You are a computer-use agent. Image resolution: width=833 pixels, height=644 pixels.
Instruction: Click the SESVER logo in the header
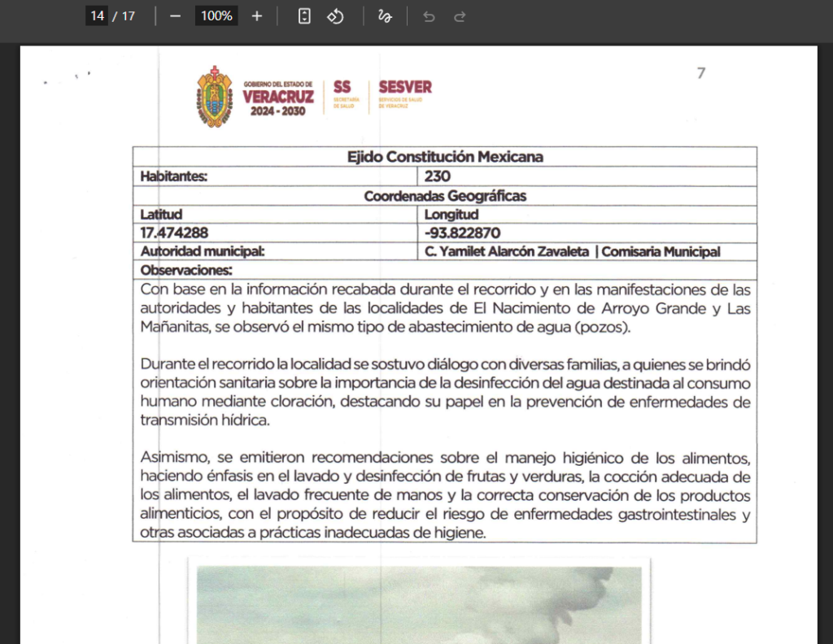coord(405,94)
